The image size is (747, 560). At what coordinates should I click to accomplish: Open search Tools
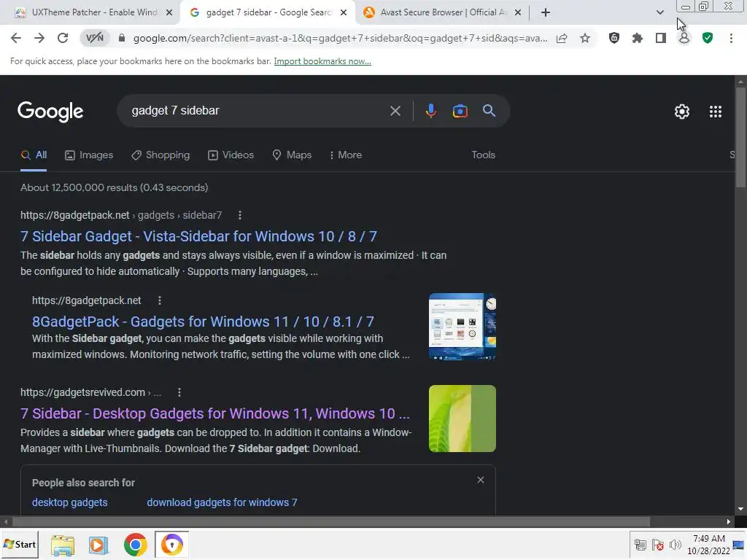(x=484, y=155)
